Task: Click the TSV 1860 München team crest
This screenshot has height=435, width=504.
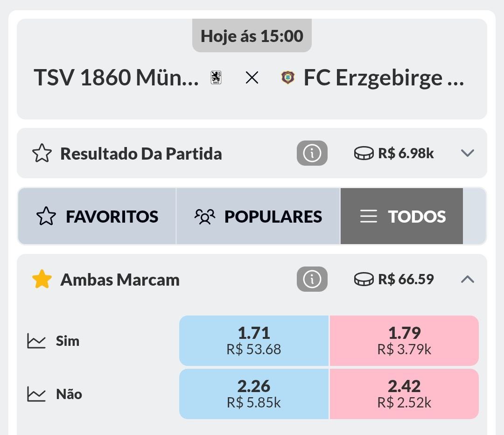Action: coord(216,77)
